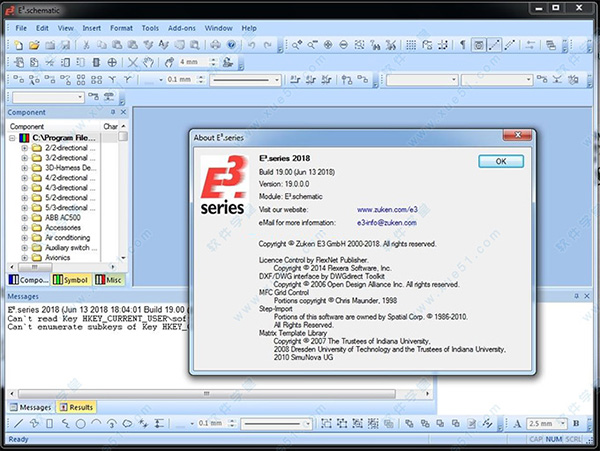
Task: Switch to the Symbol tab
Action: (71, 280)
